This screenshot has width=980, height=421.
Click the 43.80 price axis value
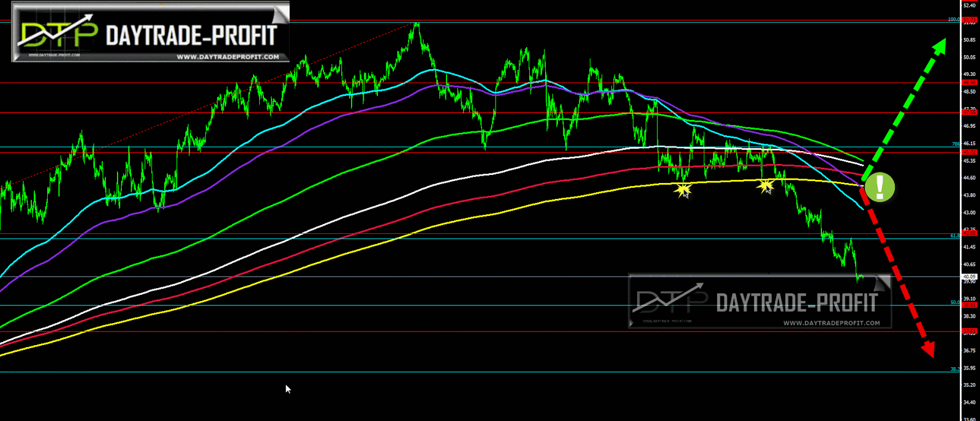[x=970, y=195]
